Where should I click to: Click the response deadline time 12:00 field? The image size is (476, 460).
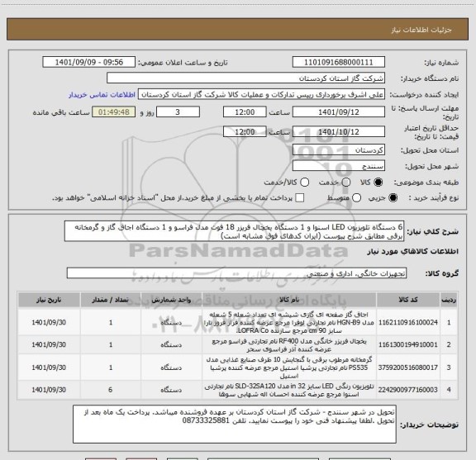click(x=245, y=112)
